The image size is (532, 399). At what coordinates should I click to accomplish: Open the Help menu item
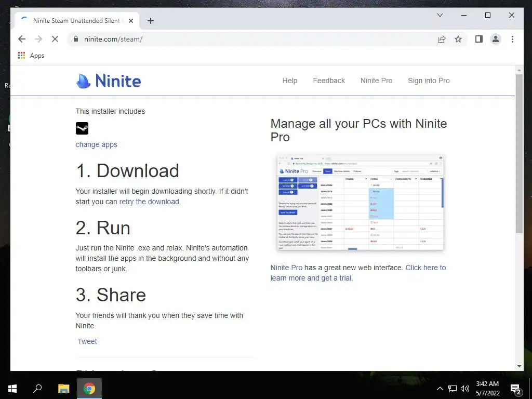pyautogui.click(x=290, y=81)
